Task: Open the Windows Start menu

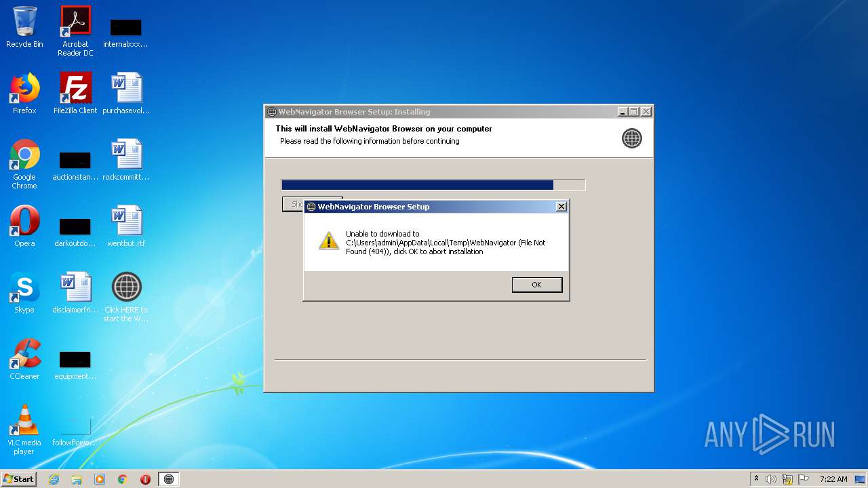Action: [18, 479]
